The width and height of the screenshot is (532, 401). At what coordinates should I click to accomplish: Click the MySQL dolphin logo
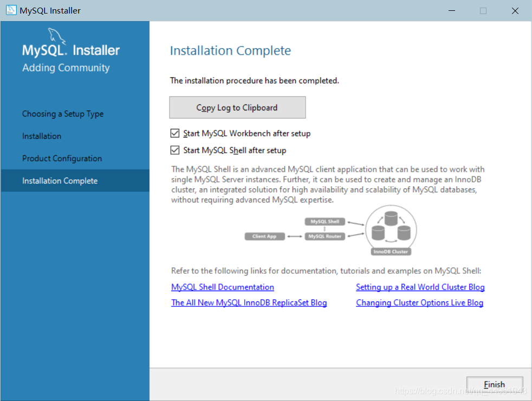[x=56, y=36]
